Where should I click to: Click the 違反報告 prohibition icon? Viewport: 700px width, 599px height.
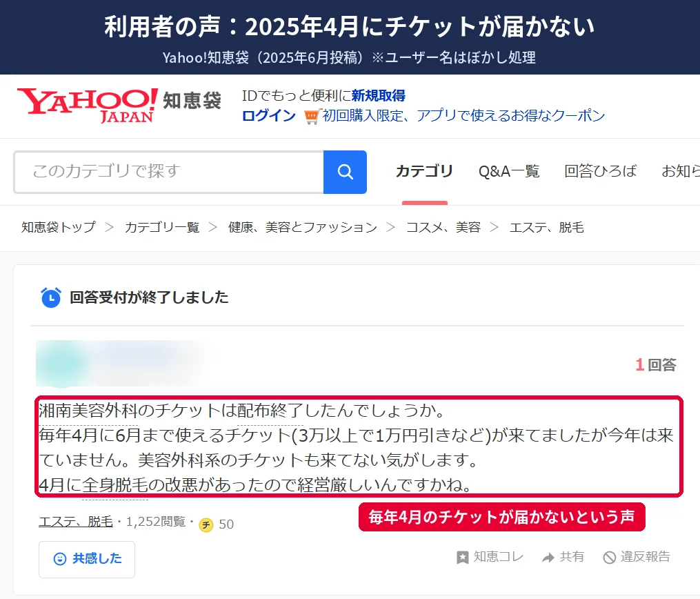(610, 558)
